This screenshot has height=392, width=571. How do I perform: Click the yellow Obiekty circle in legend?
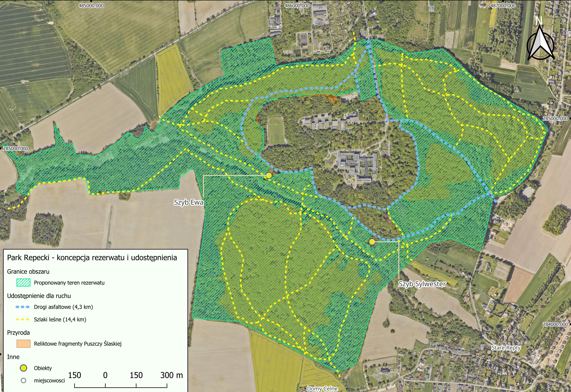(x=24, y=368)
